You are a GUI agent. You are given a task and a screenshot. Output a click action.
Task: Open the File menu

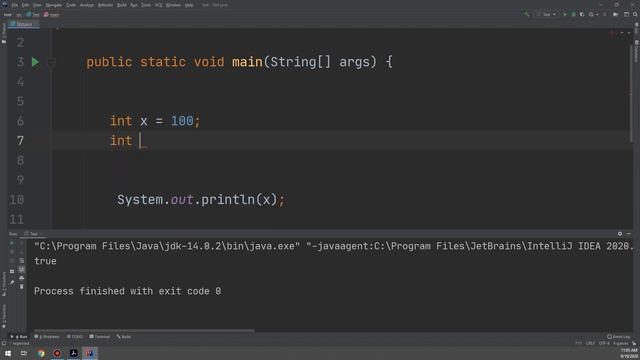(15, 5)
